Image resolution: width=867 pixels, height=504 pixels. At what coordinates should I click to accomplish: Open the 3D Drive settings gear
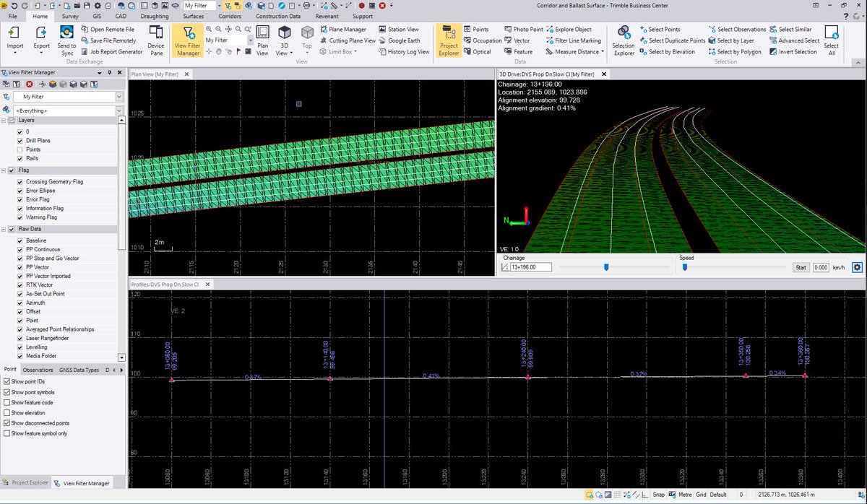tap(857, 266)
